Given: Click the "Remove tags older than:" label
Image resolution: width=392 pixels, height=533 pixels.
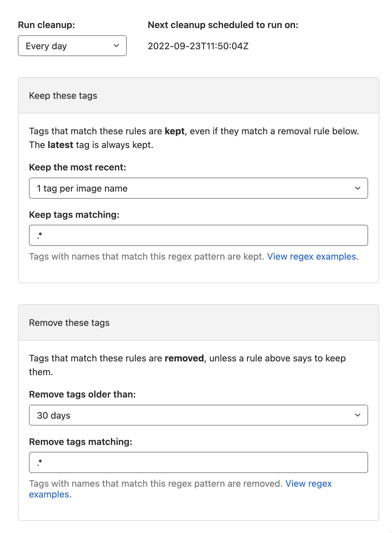Looking at the screenshot, I should click(82, 395).
